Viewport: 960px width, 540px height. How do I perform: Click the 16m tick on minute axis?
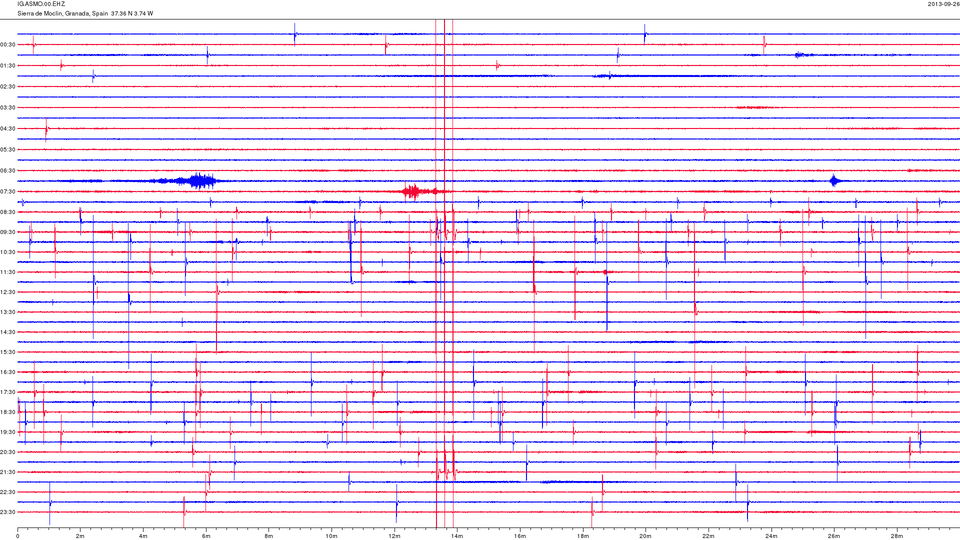pos(520,536)
